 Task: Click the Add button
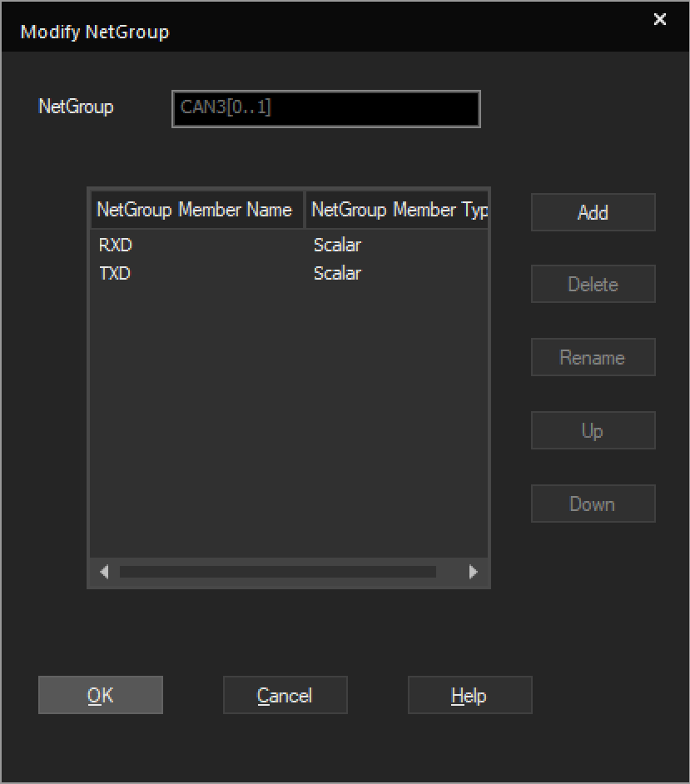(x=593, y=212)
